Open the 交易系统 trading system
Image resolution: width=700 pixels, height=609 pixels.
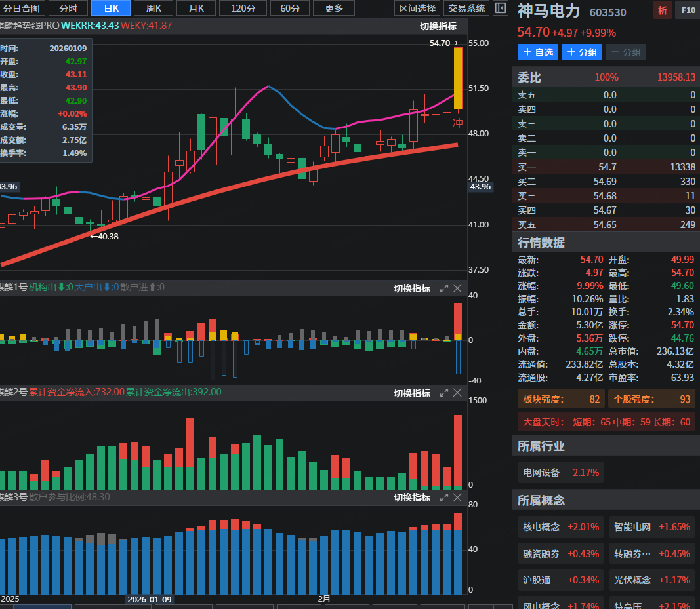[466, 9]
